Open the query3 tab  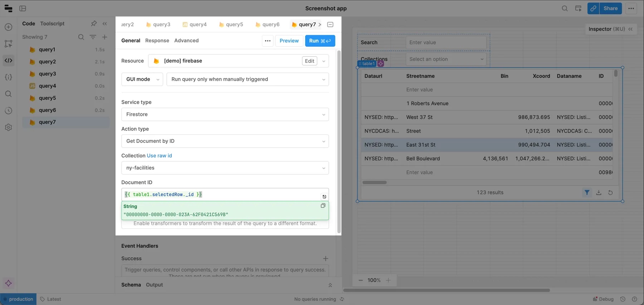coord(158,25)
